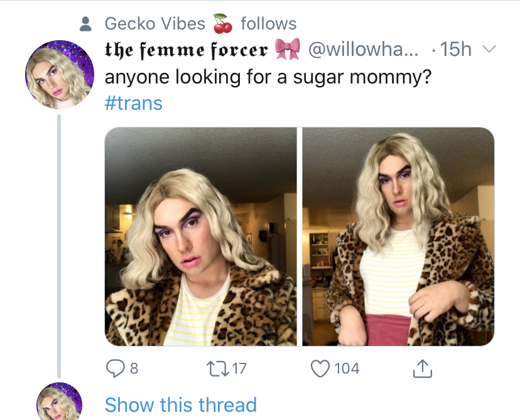Retweet this tweet using the arrows icon

click(x=217, y=369)
